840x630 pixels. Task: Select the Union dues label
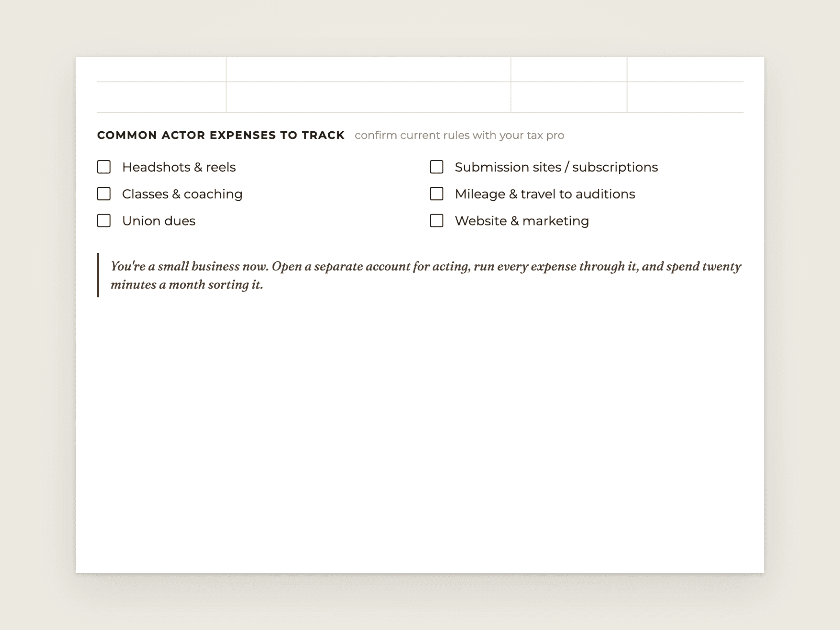click(x=159, y=221)
